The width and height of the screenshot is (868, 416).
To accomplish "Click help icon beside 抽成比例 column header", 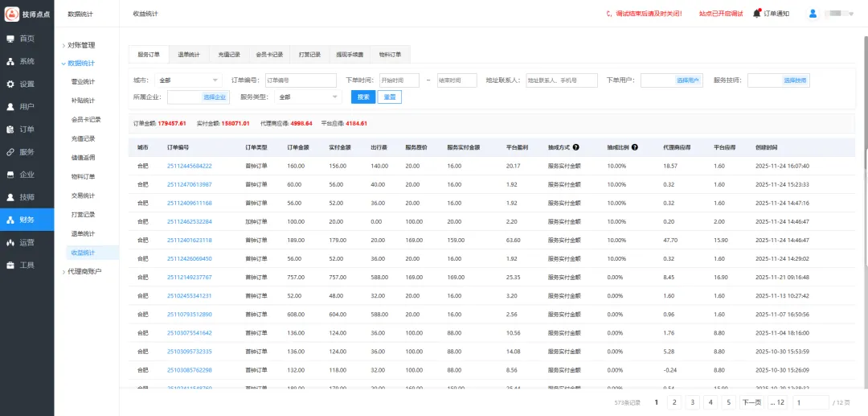I will [635, 148].
